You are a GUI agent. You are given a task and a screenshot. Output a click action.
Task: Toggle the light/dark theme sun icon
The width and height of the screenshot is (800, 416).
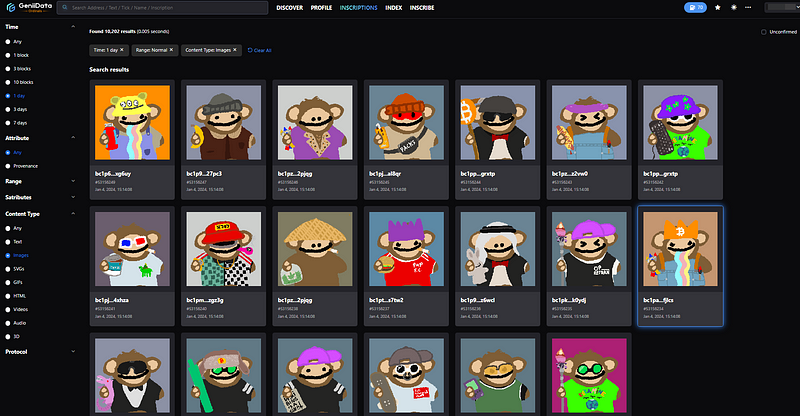[x=733, y=8]
